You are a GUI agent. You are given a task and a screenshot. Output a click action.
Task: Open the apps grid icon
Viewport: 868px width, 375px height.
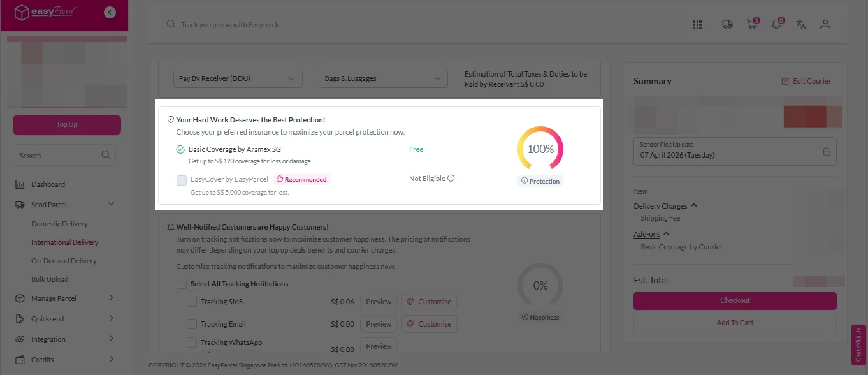click(697, 24)
